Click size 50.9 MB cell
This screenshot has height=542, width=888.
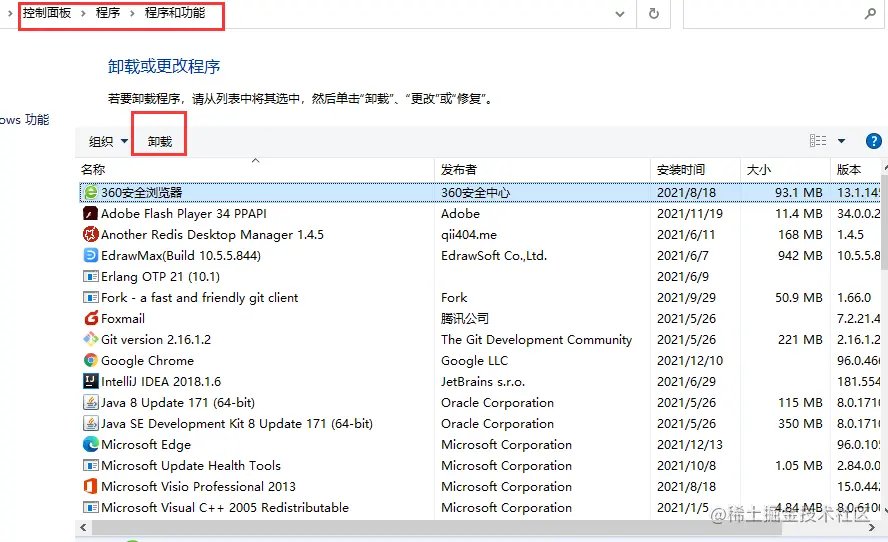pyautogui.click(x=799, y=297)
